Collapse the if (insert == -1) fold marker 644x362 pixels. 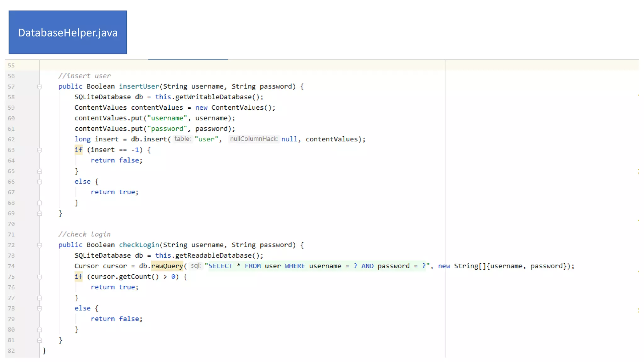click(x=40, y=150)
